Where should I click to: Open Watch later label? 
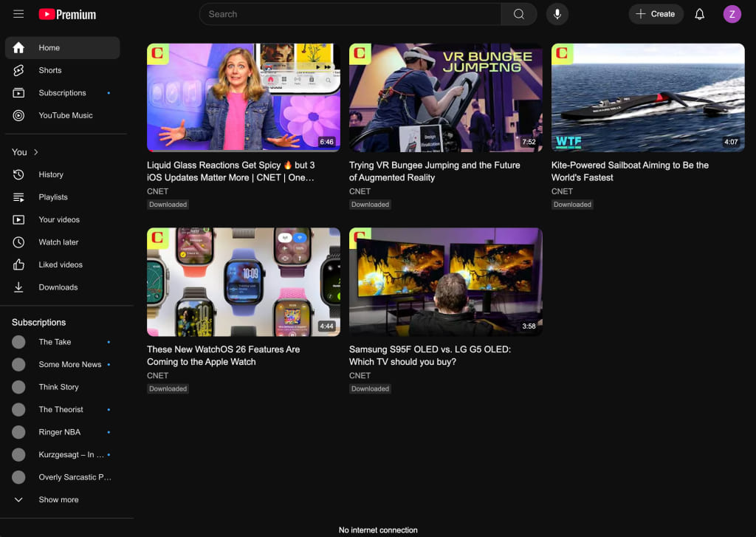click(58, 242)
